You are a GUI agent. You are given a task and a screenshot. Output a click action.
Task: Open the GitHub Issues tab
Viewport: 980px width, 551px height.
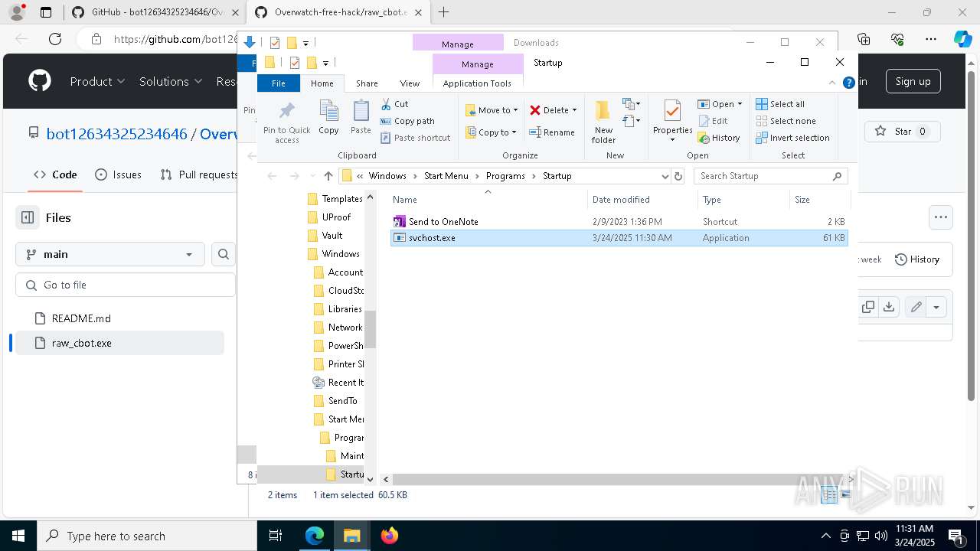[118, 174]
